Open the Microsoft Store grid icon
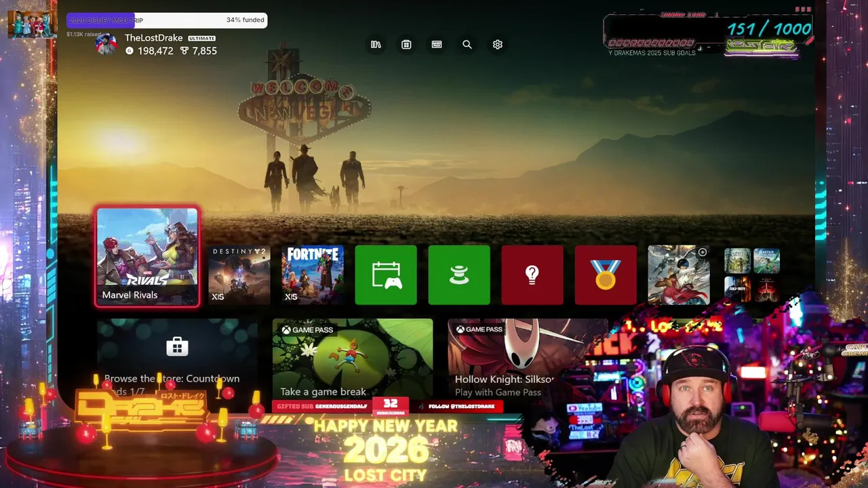The height and width of the screenshot is (488, 868). (406, 44)
